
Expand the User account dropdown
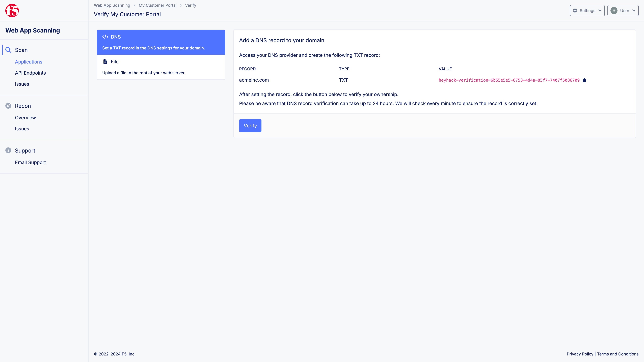(x=623, y=11)
